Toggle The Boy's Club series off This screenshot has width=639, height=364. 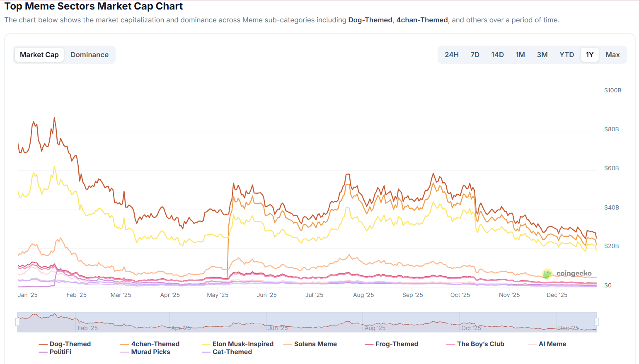coord(481,344)
